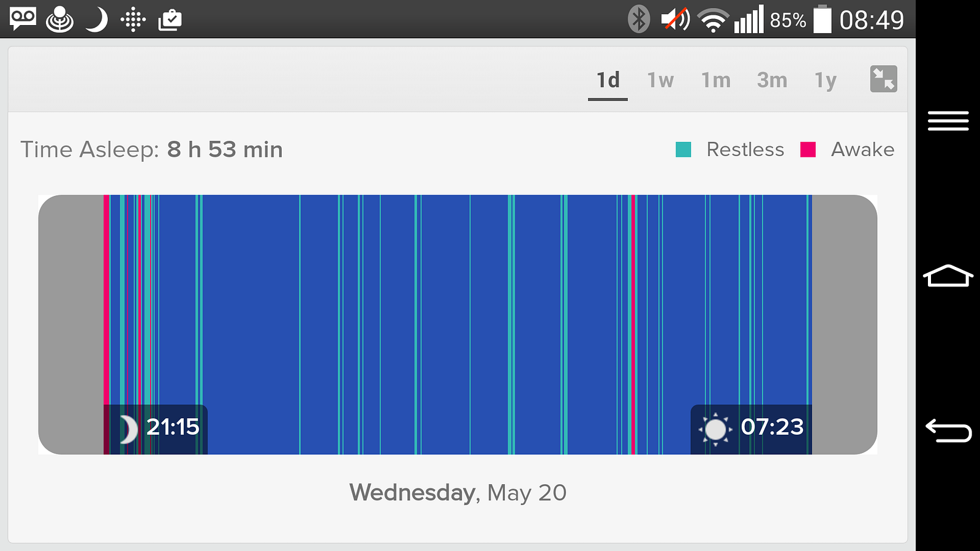The width and height of the screenshot is (980, 551).
Task: Tap the podcast broadcast notification icon
Action: tap(60, 20)
